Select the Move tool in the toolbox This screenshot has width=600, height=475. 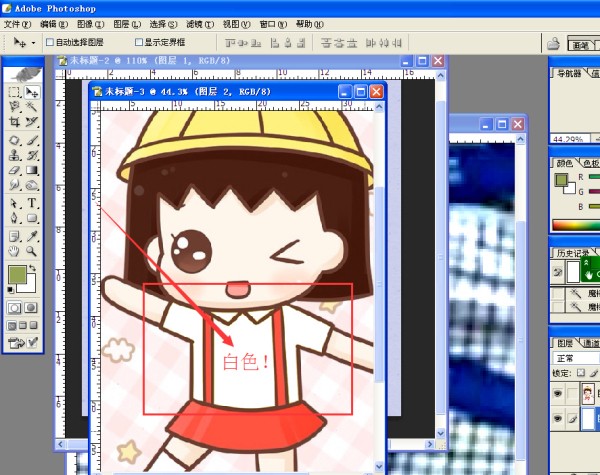[31, 92]
